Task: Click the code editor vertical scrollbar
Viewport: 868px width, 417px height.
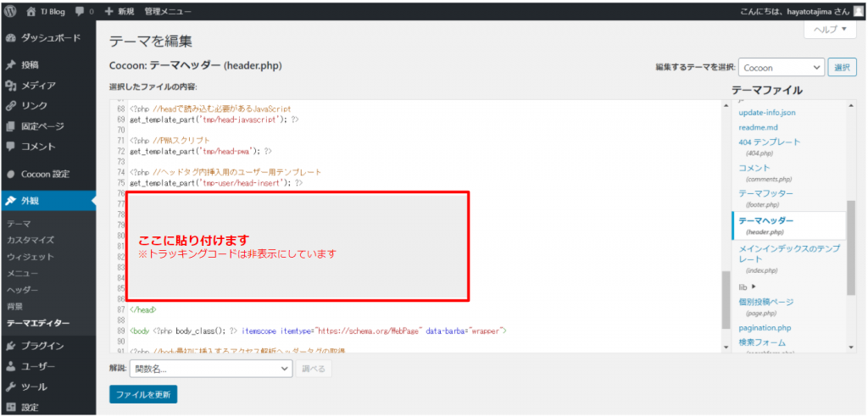Action: click(x=725, y=297)
